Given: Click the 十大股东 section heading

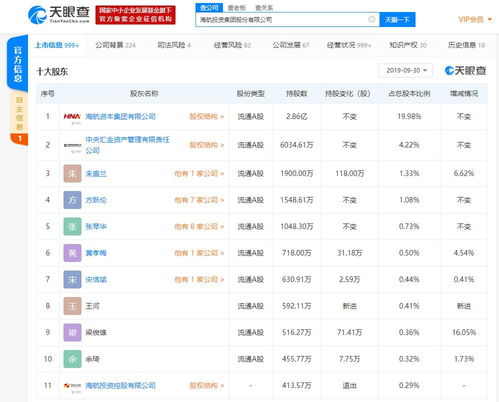Looking at the screenshot, I should coord(52,72).
